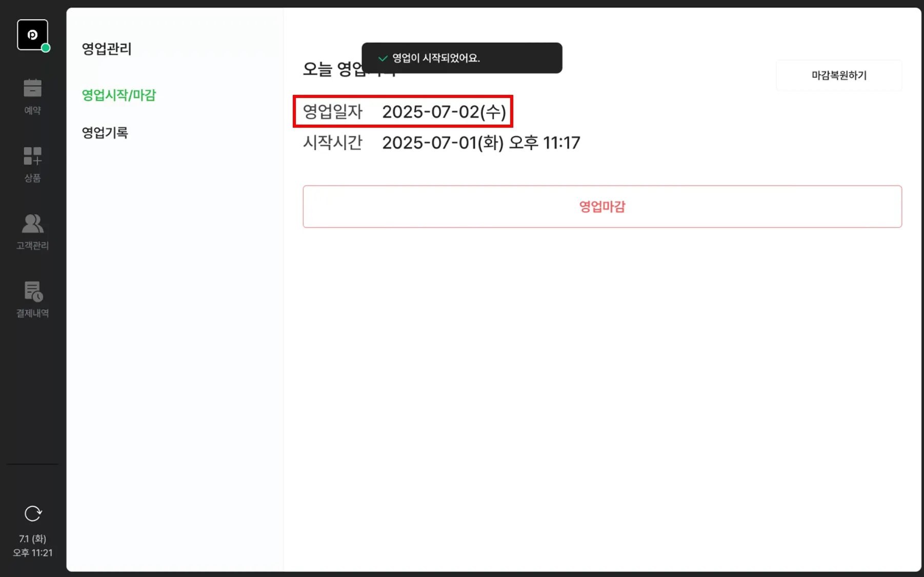Click the 영업관리 heading
Screen dimensions: 924x577
[x=107, y=49]
